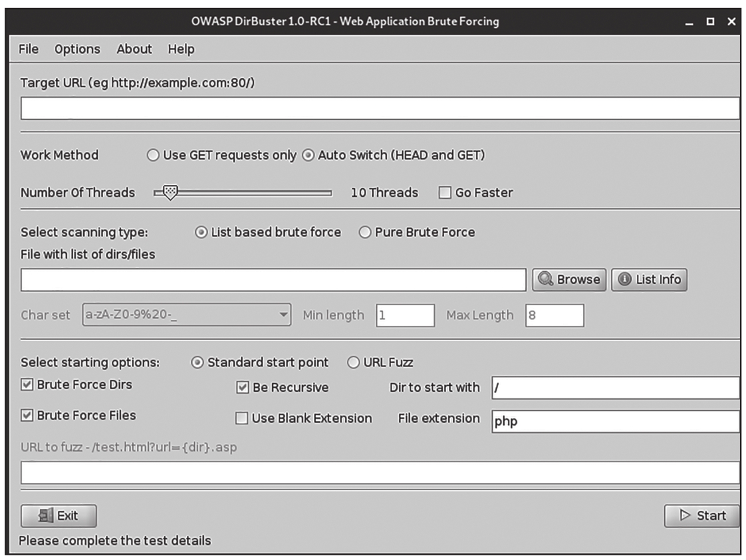Toggle Use Blank Extension checkbox
The image size is (746, 560).
click(x=242, y=418)
